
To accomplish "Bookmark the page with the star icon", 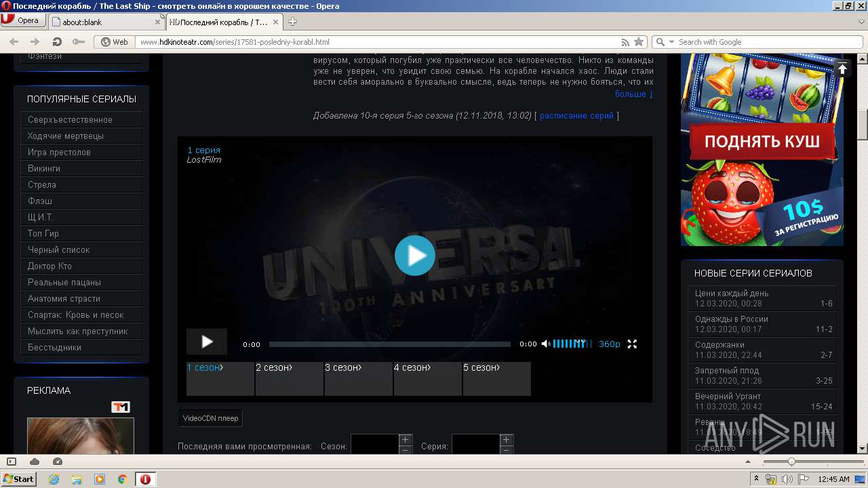I will pyautogui.click(x=639, y=42).
